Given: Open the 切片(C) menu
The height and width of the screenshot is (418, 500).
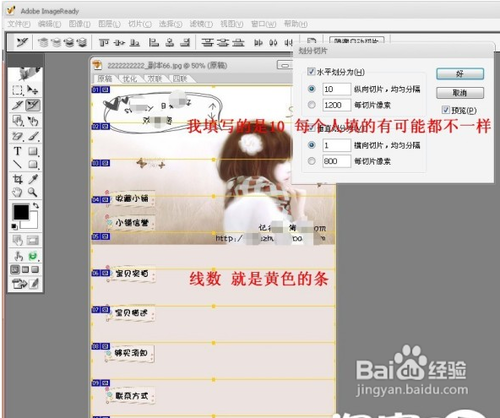Looking at the screenshot, I should 140,24.
